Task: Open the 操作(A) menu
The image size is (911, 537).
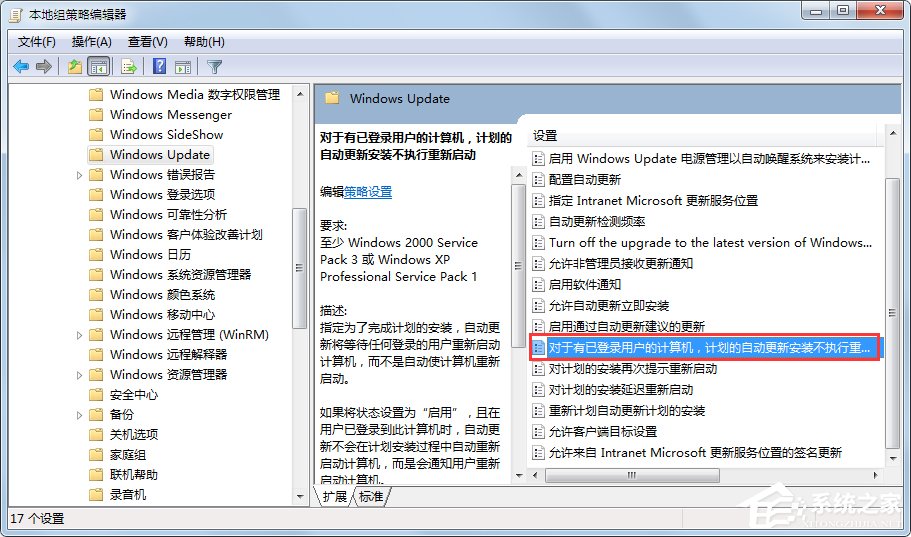Action: tap(91, 42)
